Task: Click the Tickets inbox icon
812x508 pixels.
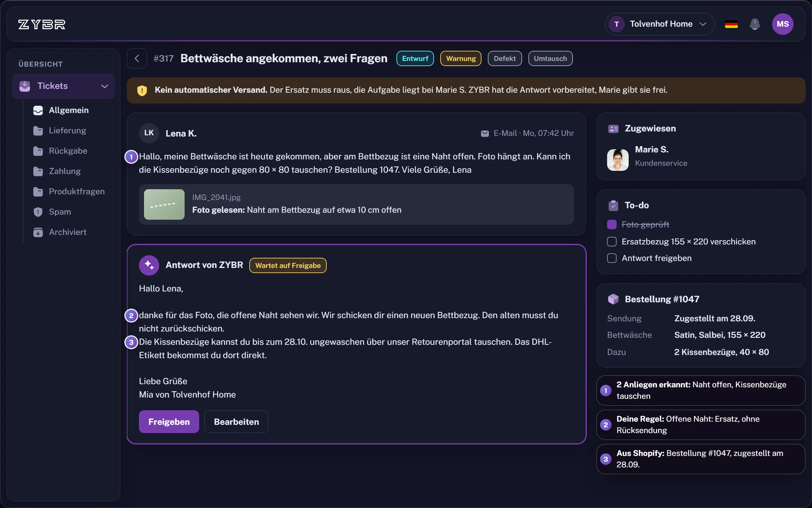Action: pyautogui.click(x=25, y=86)
